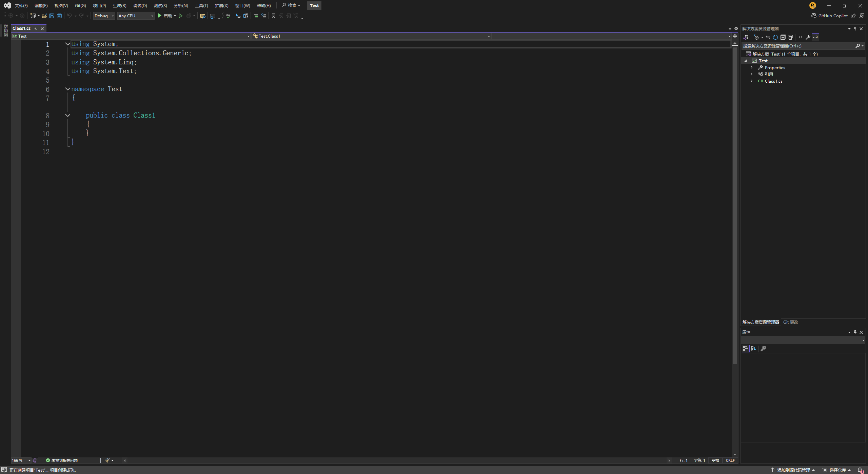Click the 启动 debug button

(166, 16)
